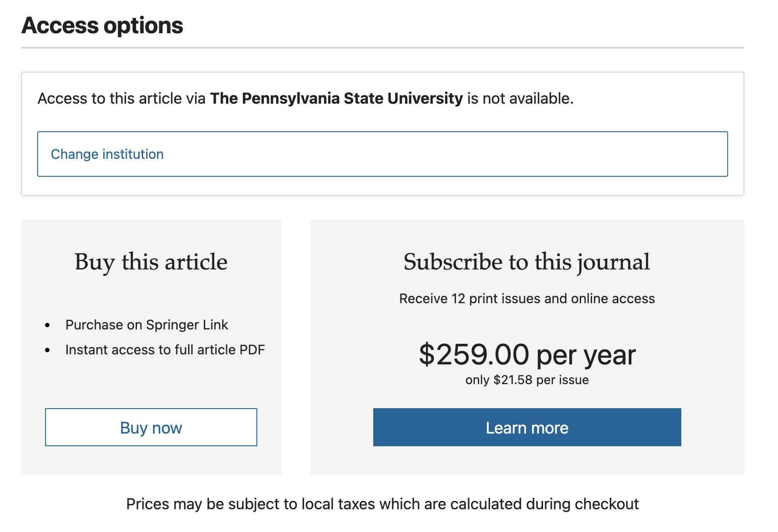Image resolution: width=778 pixels, height=532 pixels.
Task: Click the only $21.58 per issue text
Action: point(527,380)
